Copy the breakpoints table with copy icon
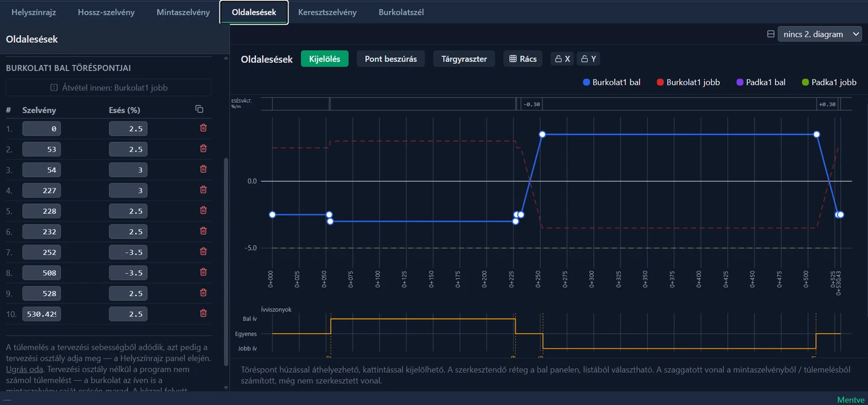 (199, 110)
